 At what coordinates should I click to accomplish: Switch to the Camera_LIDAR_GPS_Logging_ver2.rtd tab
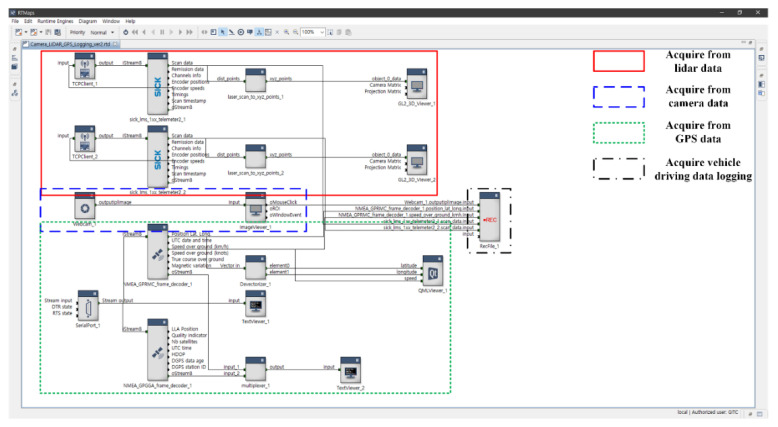click(x=73, y=44)
